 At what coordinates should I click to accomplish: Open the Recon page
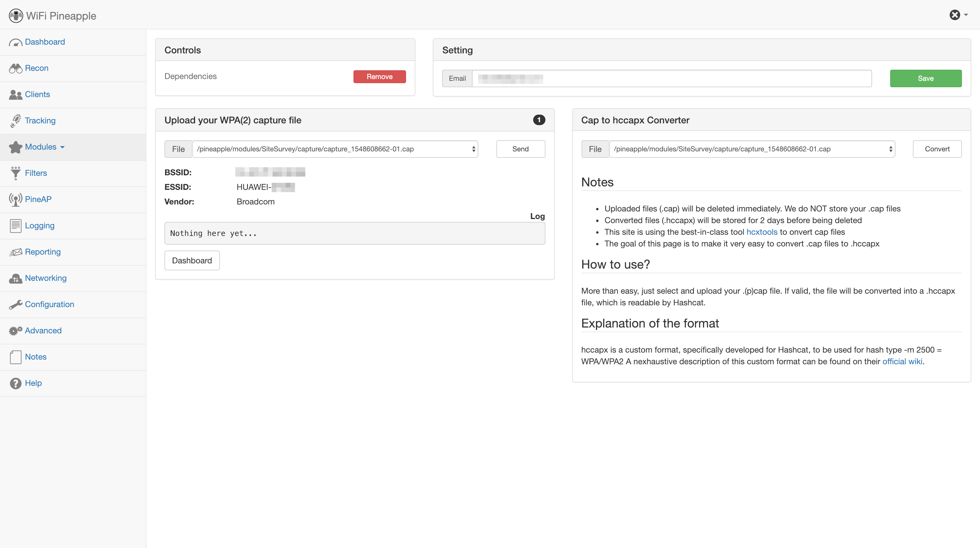(36, 68)
